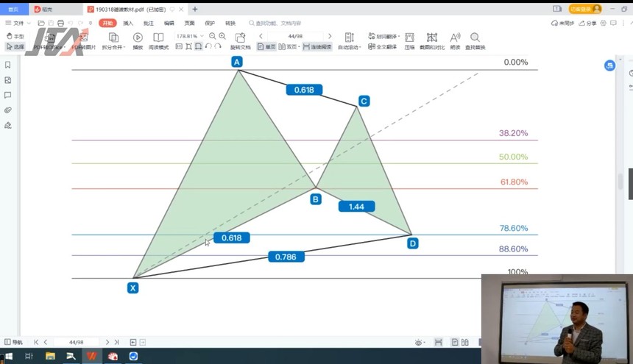The width and height of the screenshot is (633, 364).
Task: Click the print icon in quick access bar
Action: pos(60,24)
